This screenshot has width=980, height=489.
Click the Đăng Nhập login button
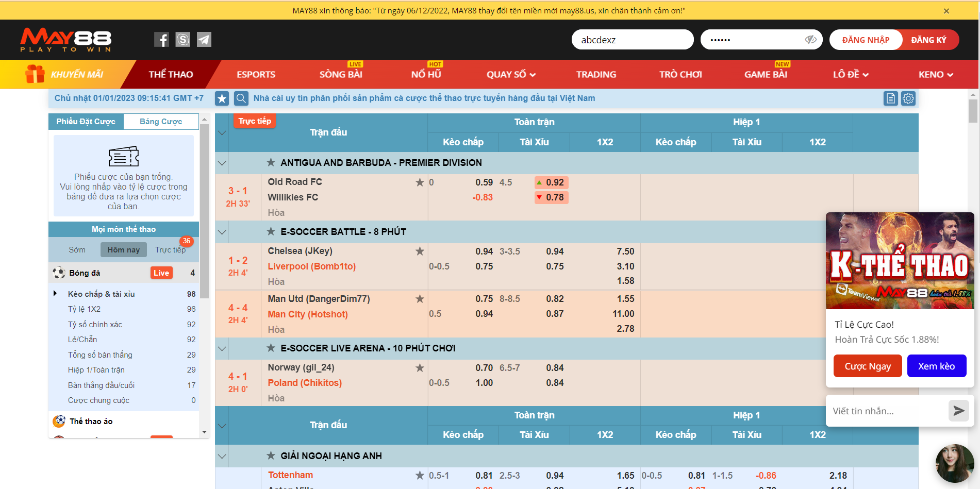coord(866,40)
